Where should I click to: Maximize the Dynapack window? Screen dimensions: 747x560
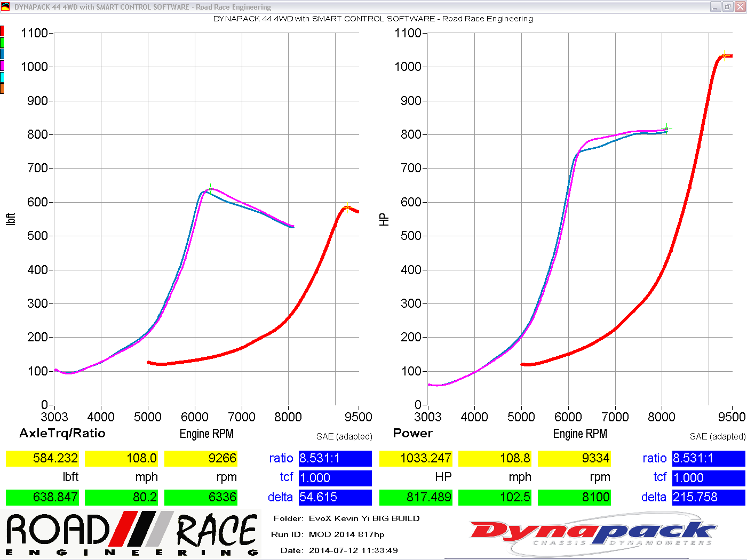pyautogui.click(x=728, y=7)
